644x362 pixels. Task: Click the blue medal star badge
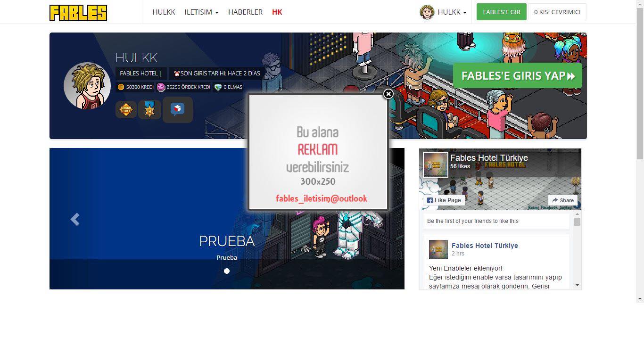[x=149, y=109]
